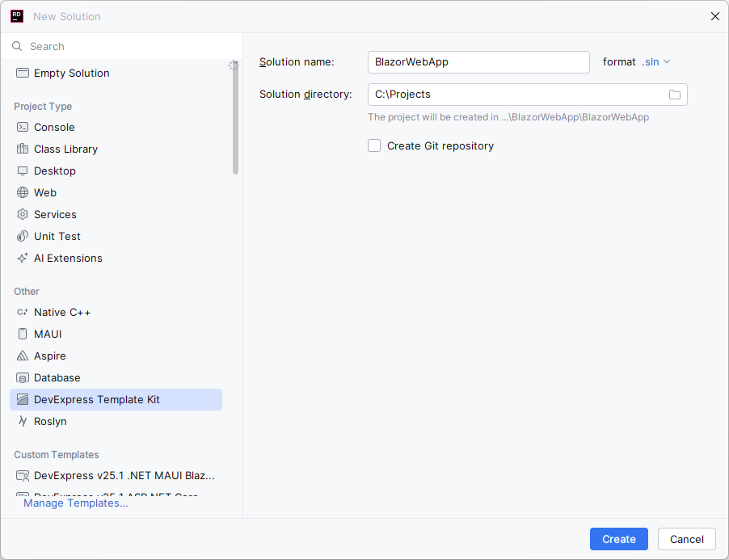
Task: Select the AI Extensions project type
Action: [69, 258]
